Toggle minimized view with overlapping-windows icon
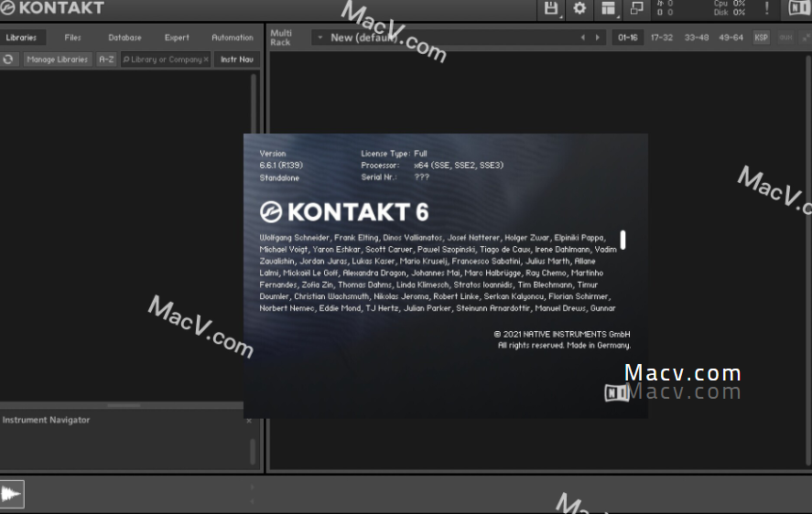The width and height of the screenshot is (812, 514). pos(636,7)
